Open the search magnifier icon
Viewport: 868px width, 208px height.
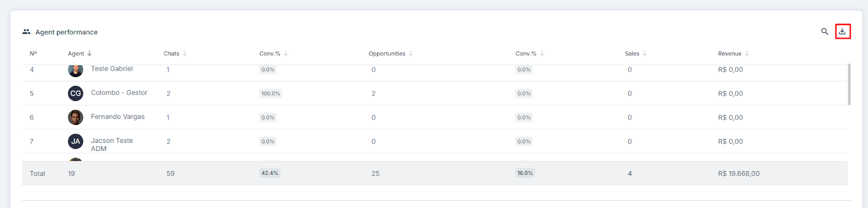825,31
